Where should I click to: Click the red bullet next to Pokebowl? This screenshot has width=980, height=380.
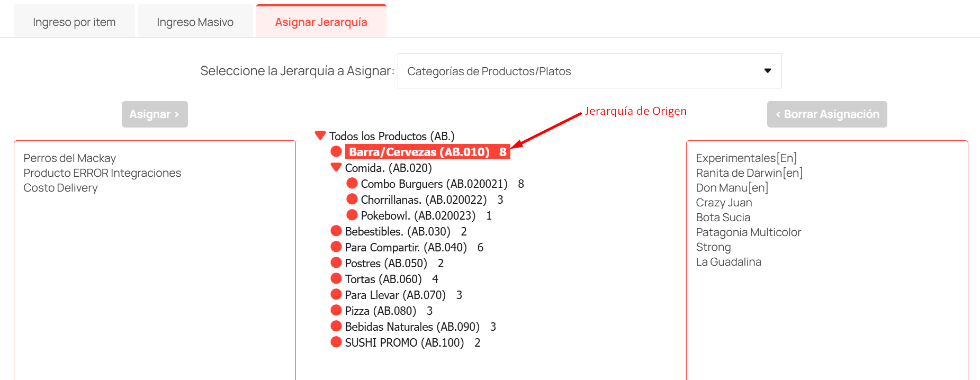click(x=352, y=215)
